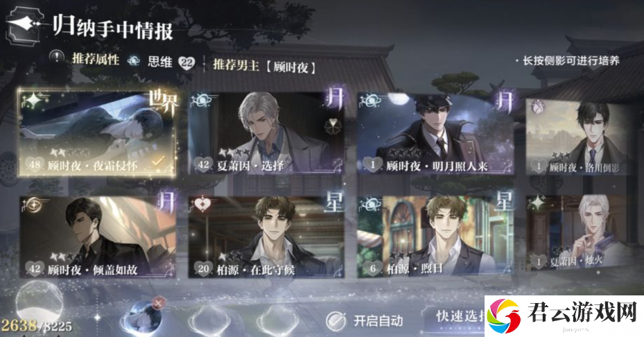The image size is (644, 337).
Task: Remove selected card with red X badge
Action: pos(158,303)
